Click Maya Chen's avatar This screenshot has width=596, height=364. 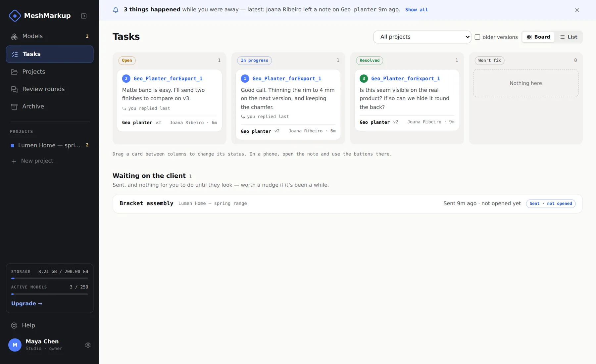click(x=15, y=345)
